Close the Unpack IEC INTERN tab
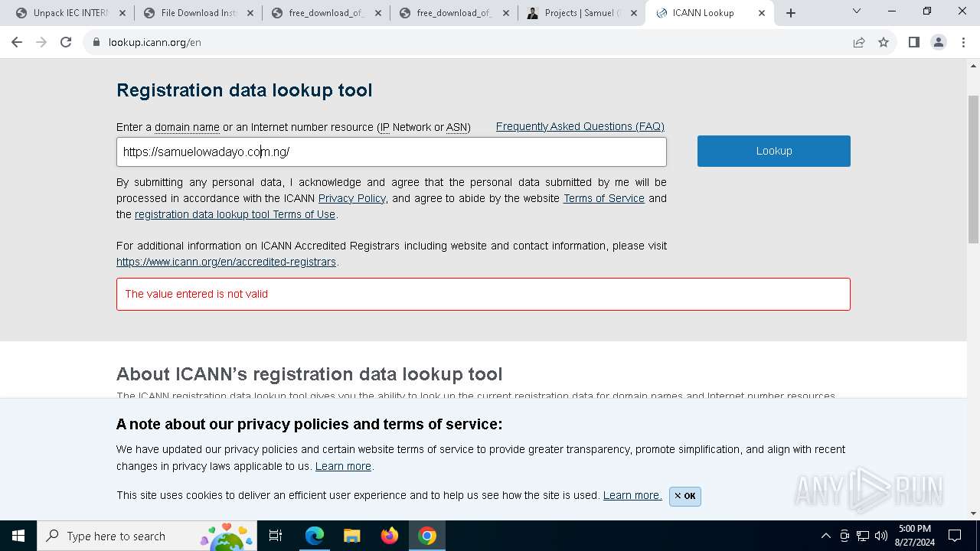Viewport: 980px width, 551px height. (x=122, y=13)
